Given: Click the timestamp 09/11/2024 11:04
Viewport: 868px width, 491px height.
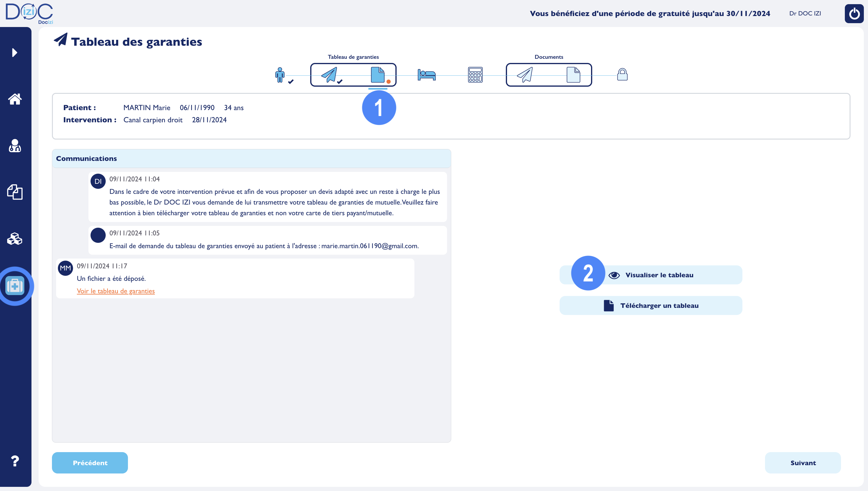Looking at the screenshot, I should pyautogui.click(x=134, y=179).
